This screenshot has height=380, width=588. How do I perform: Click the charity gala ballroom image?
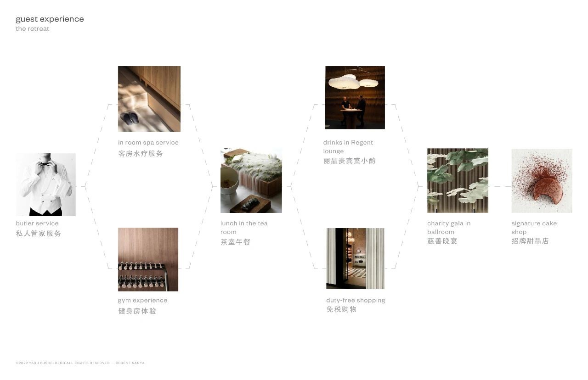tap(458, 180)
